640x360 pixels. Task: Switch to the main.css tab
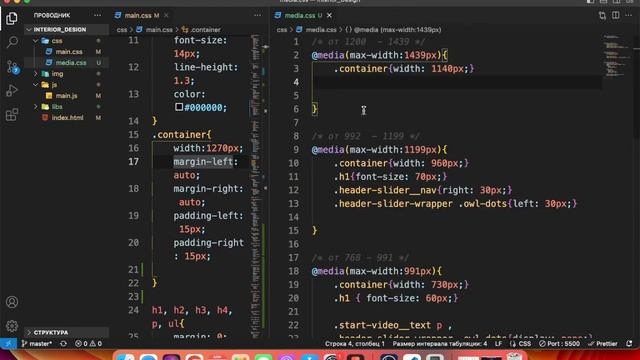click(138, 16)
